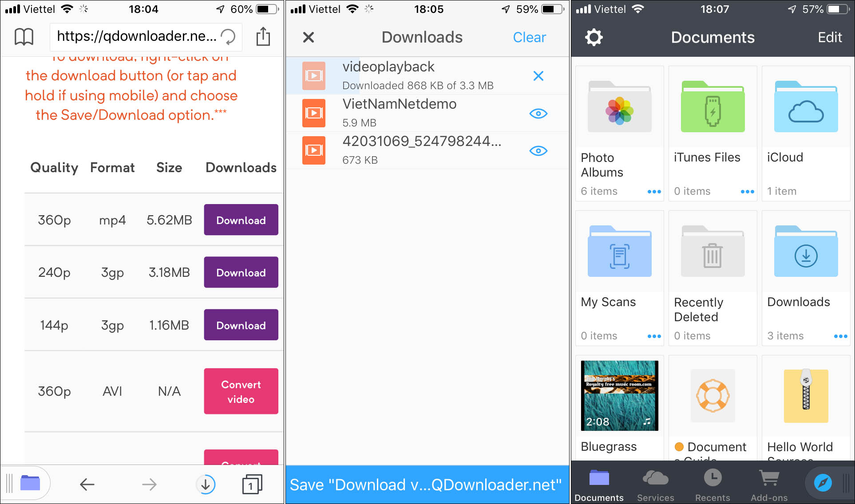Cancel the videoplayback download
Viewport: 855px width, 504px height.
(x=538, y=76)
